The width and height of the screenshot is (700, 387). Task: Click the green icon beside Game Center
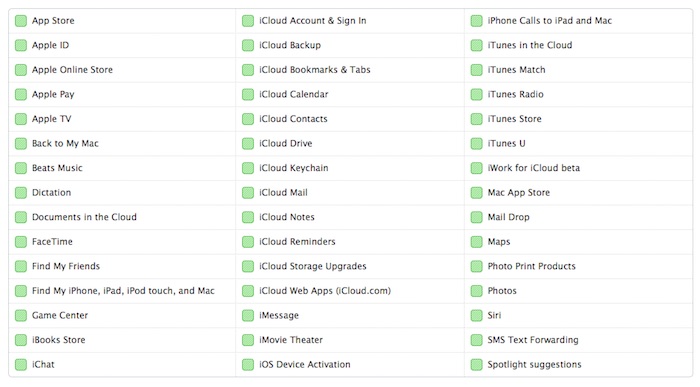[21, 316]
